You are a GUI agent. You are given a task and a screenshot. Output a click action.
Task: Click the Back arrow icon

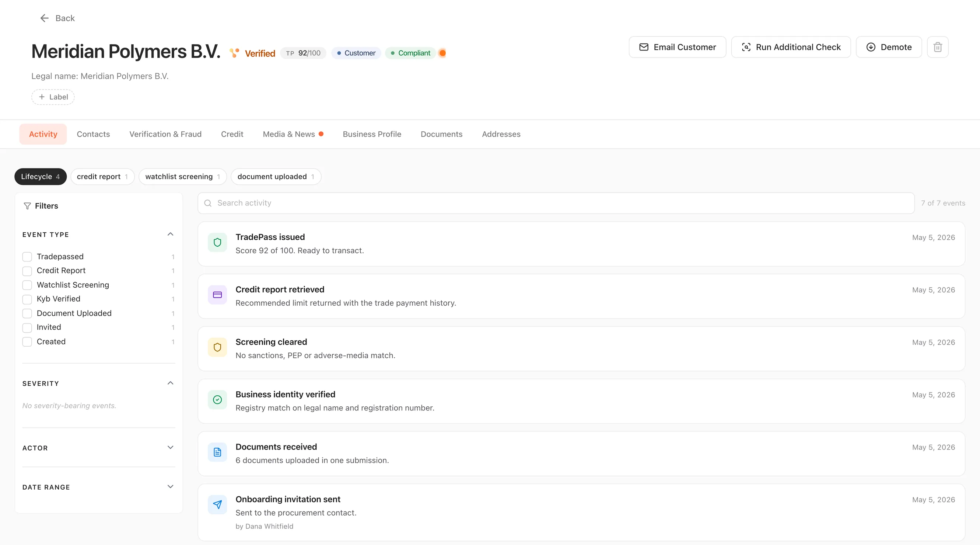point(45,18)
